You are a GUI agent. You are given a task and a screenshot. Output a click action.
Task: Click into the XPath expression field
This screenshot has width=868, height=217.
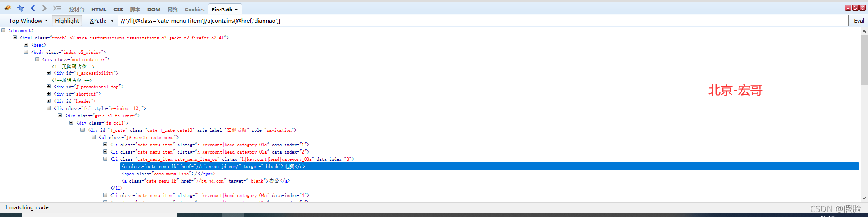483,21
